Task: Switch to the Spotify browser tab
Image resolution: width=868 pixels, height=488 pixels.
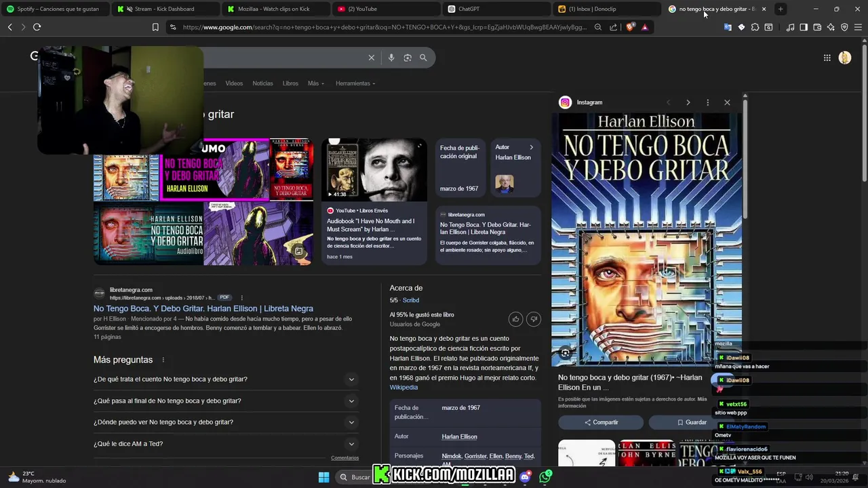Action: point(54,9)
